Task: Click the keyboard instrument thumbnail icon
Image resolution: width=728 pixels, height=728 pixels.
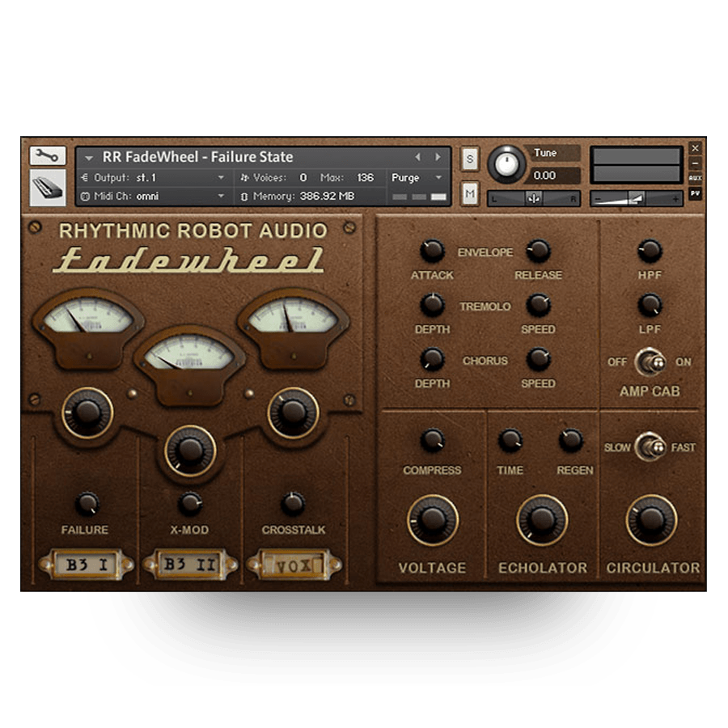Action: click(48, 187)
